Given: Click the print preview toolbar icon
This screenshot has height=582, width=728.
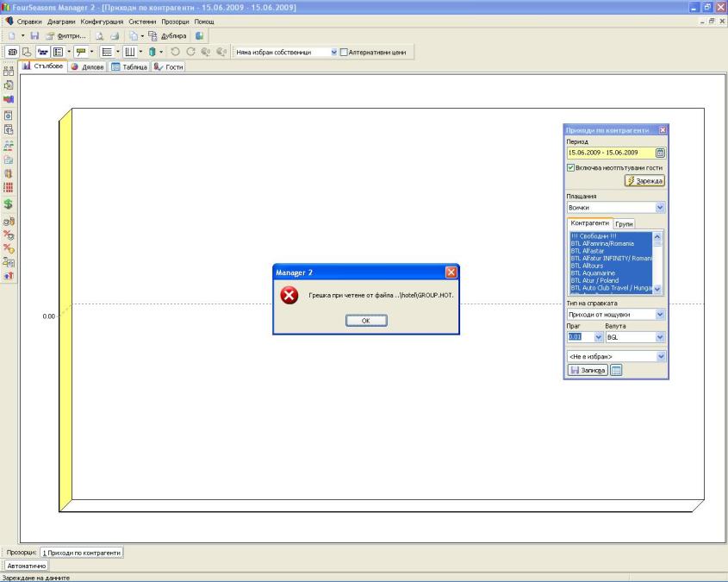Looking at the screenshot, I should click(100, 35).
